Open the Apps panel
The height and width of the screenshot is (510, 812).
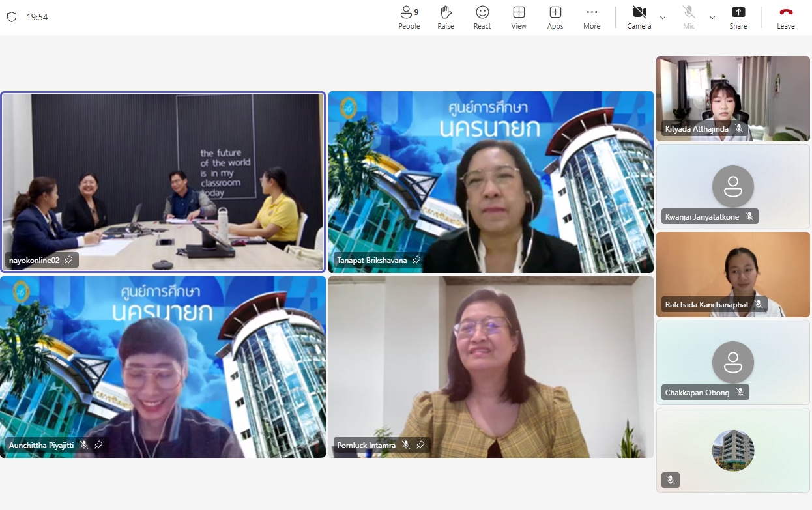tap(555, 18)
